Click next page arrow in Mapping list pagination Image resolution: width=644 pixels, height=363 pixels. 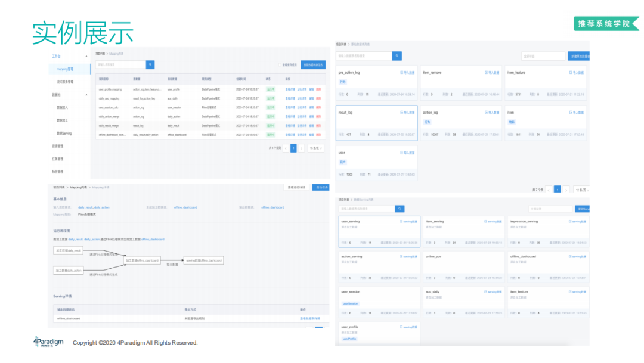301,148
